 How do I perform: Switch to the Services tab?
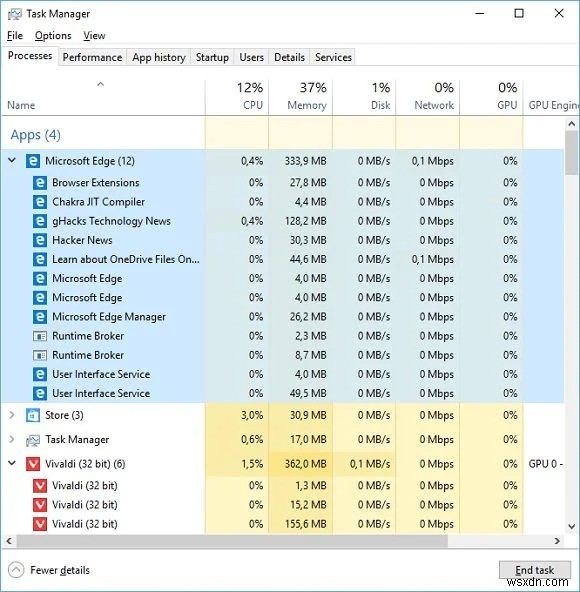[x=333, y=57]
